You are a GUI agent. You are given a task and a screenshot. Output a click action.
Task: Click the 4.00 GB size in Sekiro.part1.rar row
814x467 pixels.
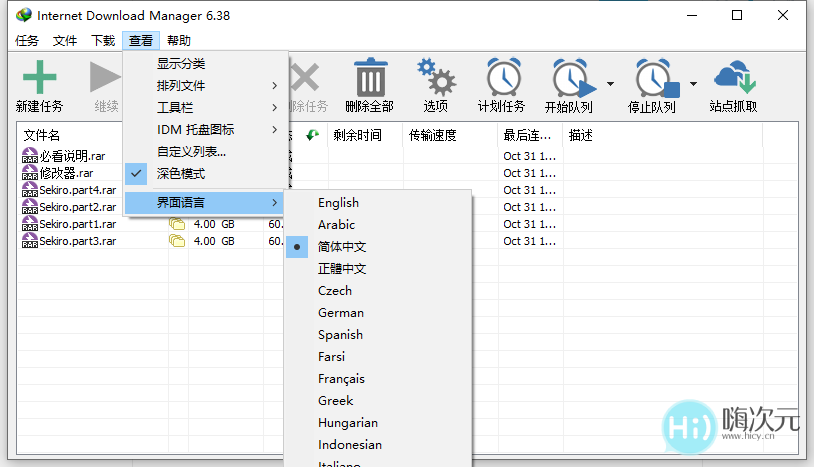click(x=214, y=224)
